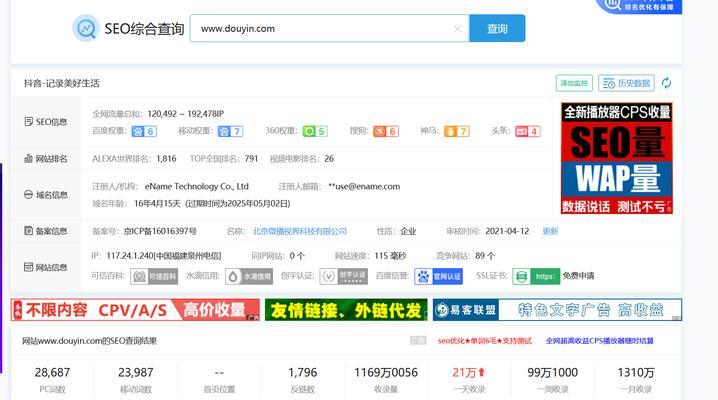This screenshot has height=400, width=718.
Task: Click the 头条 red badge 4
Action: (x=528, y=131)
